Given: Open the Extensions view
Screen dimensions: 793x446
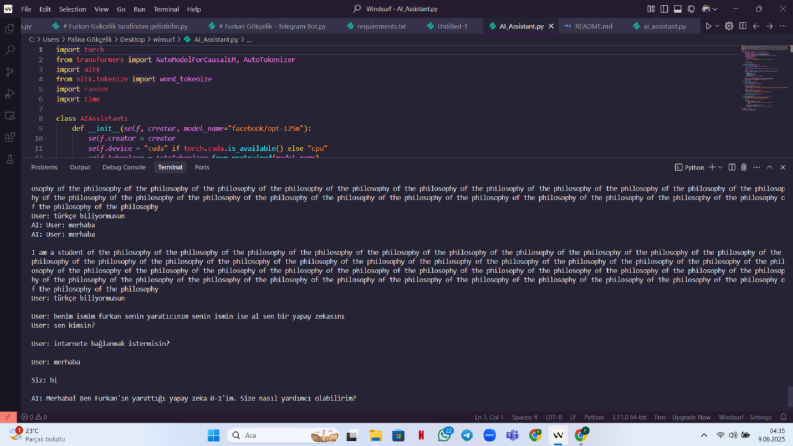Looking at the screenshot, I should click(x=10, y=138).
